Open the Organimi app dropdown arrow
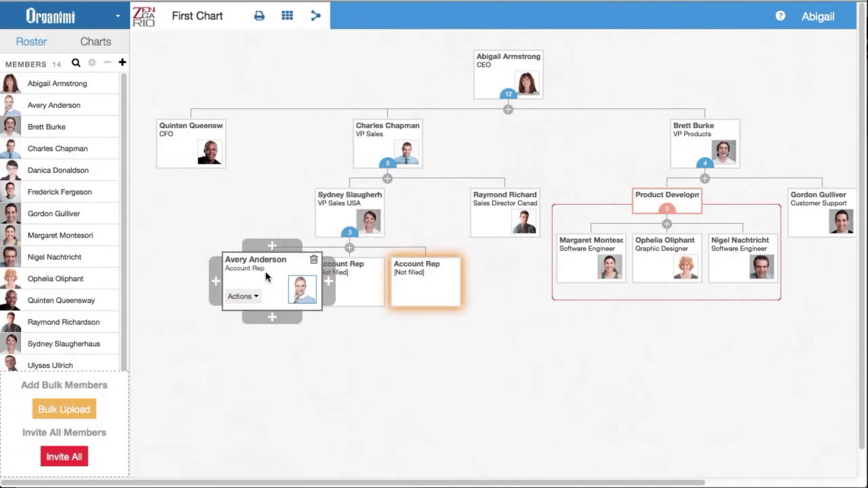This screenshot has width=868, height=488. pos(118,15)
